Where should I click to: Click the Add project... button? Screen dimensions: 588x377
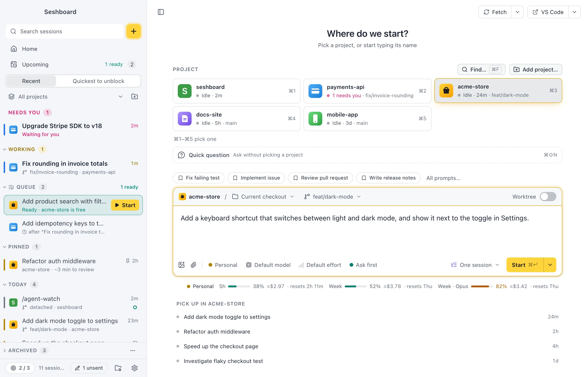[536, 69]
